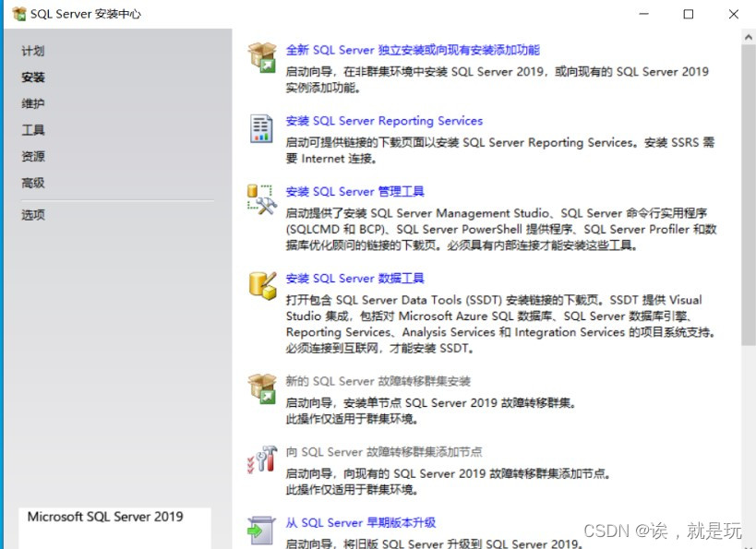Open 选项 page in sidebar
Image resolution: width=756 pixels, height=549 pixels.
33,215
